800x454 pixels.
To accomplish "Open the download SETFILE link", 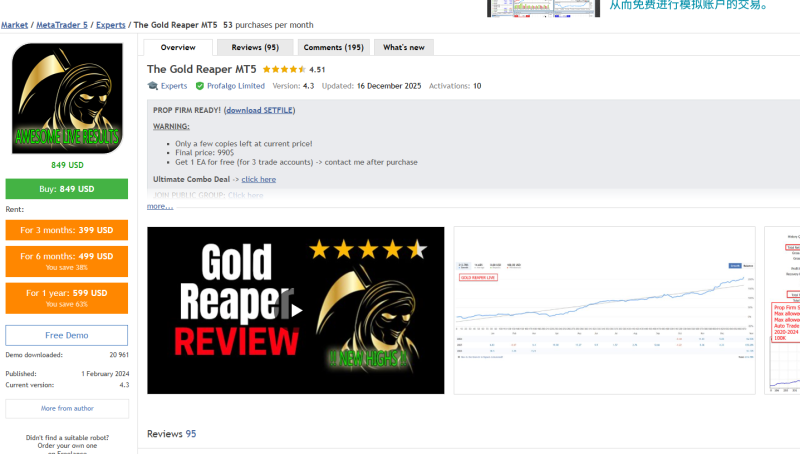I will (x=260, y=110).
